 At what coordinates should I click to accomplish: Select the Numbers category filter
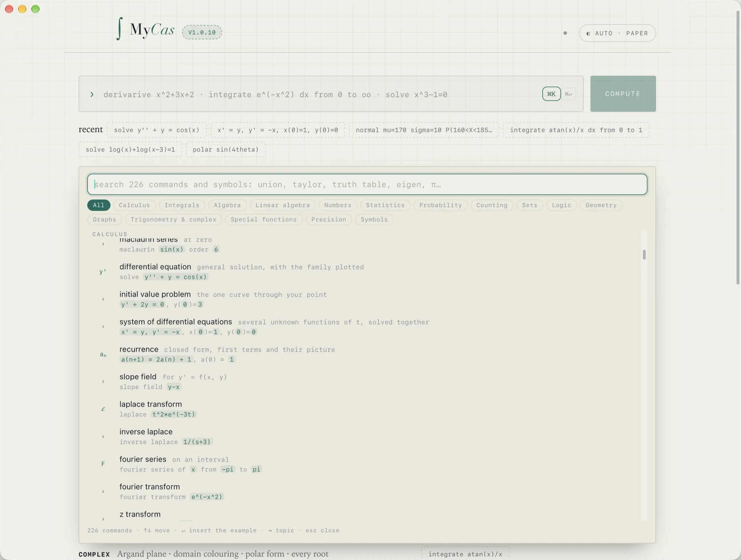(338, 205)
